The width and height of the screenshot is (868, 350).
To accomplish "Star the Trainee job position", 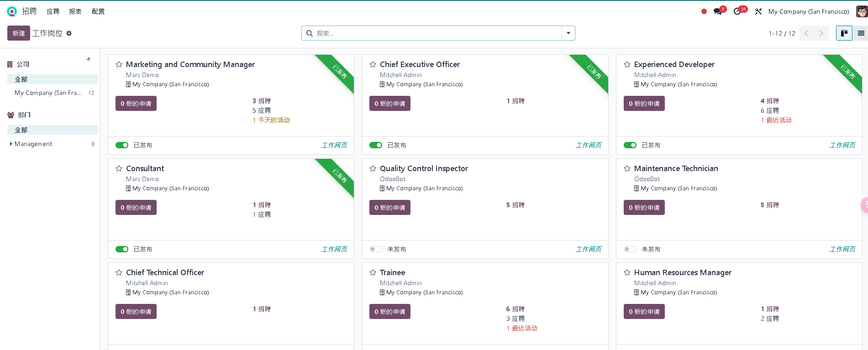I will tap(373, 273).
